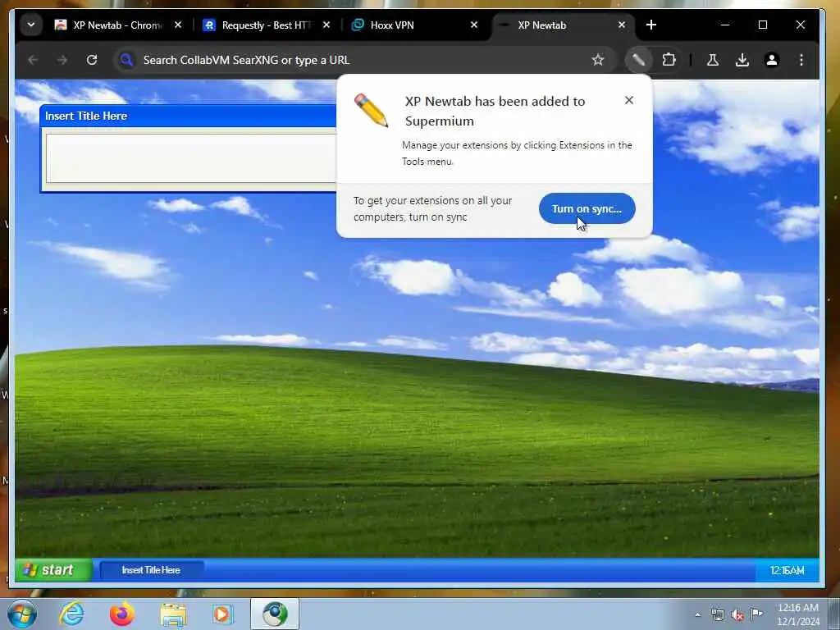
Task: Close the Hoxx VPN tab
Action: point(474,25)
